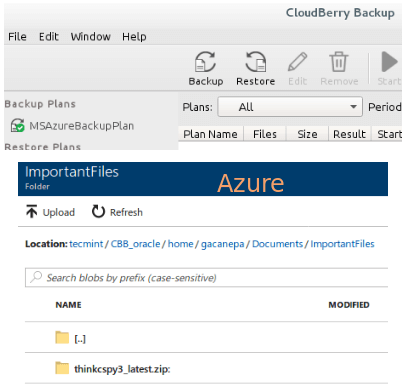Image resolution: width=402 pixels, height=389 pixels.
Task: Open the [..] parent folder entry
Action: click(80, 339)
